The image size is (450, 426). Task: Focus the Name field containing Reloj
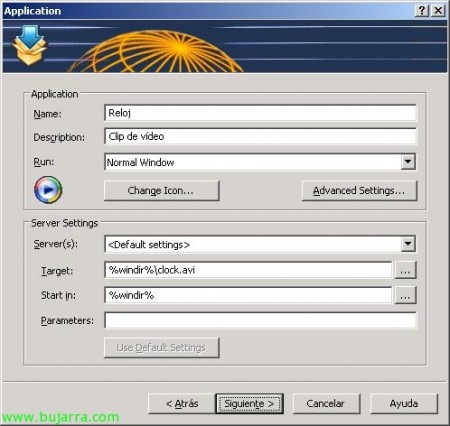tap(260, 113)
